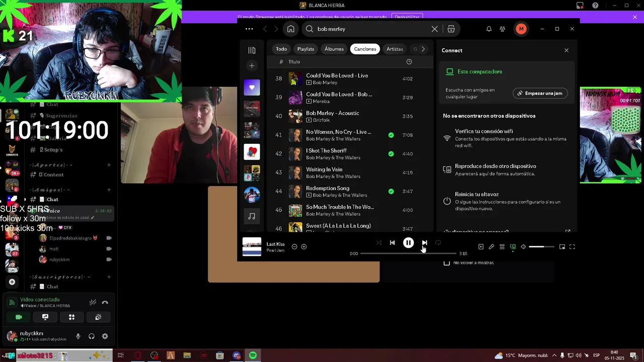The image size is (644, 362).
Task: Seek within the song progress bar
Action: point(408,253)
